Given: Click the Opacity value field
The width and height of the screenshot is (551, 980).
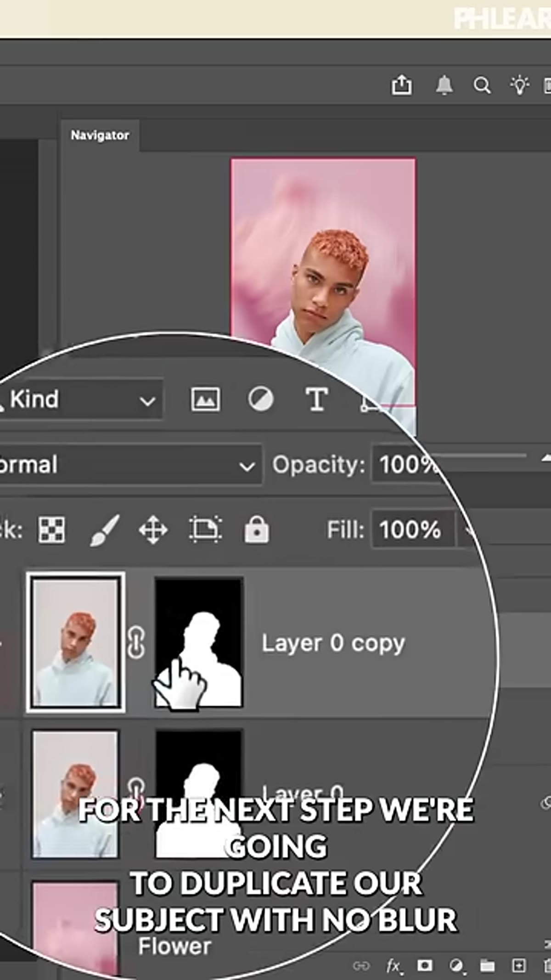Looking at the screenshot, I should (406, 465).
